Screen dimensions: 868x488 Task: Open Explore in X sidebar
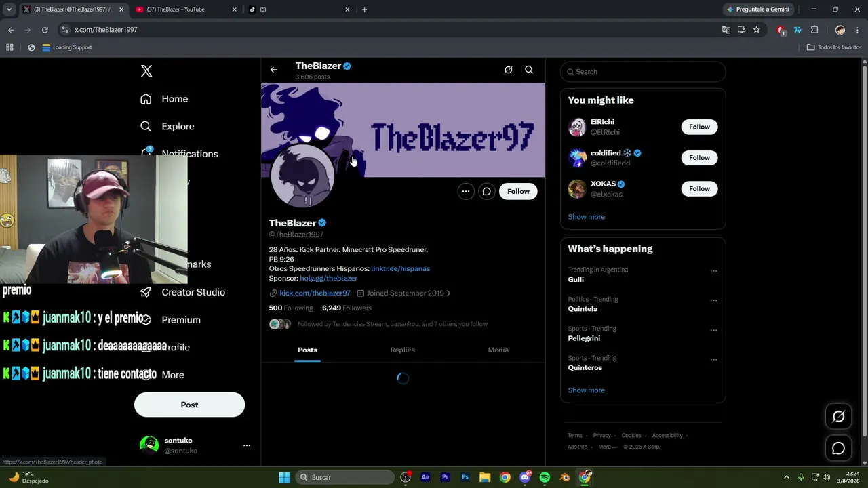tap(167, 127)
